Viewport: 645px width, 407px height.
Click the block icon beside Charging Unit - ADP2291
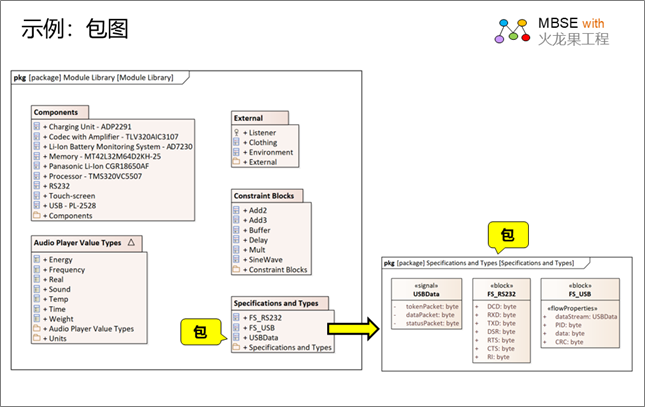[37, 127]
